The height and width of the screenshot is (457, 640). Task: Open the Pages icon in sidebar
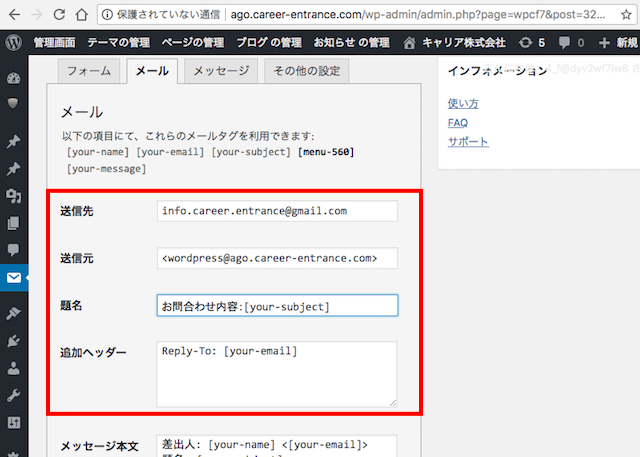13,223
